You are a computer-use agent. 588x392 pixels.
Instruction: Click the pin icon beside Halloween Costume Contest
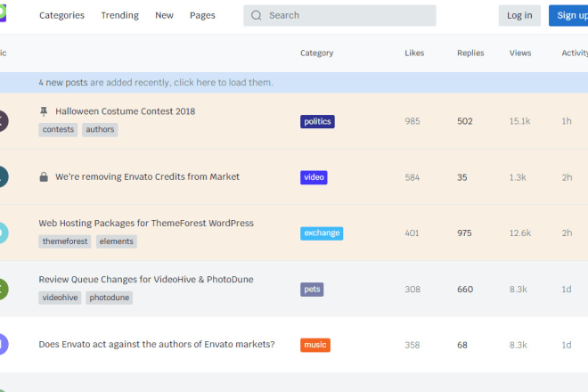(x=44, y=111)
